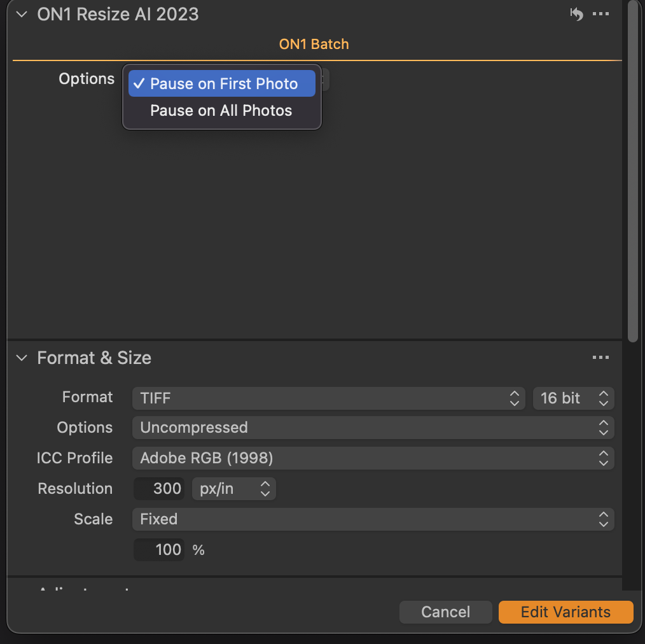Click the vertical scrollbar on the right
The width and height of the screenshot is (645, 644).
click(x=632, y=172)
